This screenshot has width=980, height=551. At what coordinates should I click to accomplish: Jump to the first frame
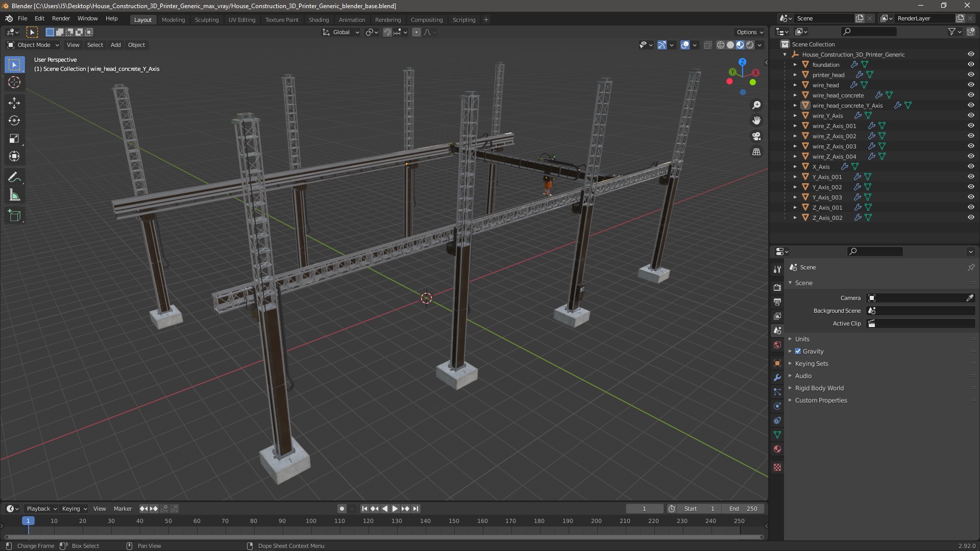[x=364, y=509]
